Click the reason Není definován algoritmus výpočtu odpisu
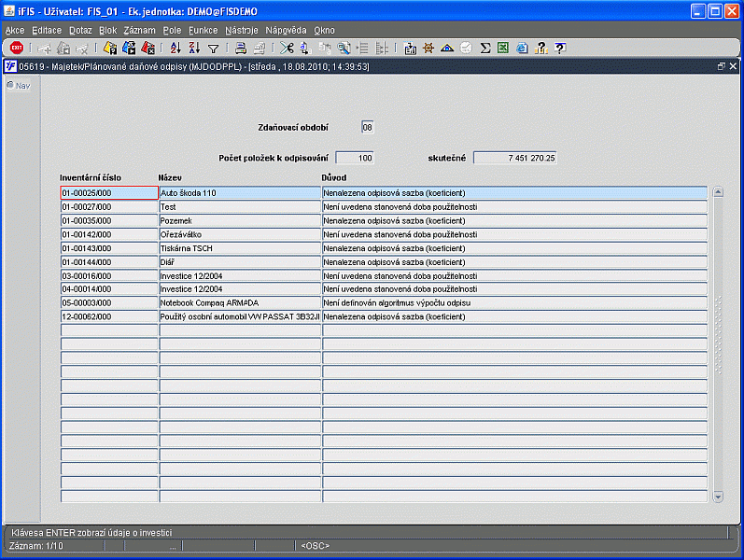The width and height of the screenshot is (744, 560). (514, 302)
